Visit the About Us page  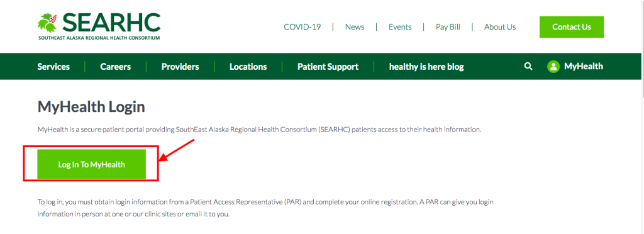click(x=500, y=26)
